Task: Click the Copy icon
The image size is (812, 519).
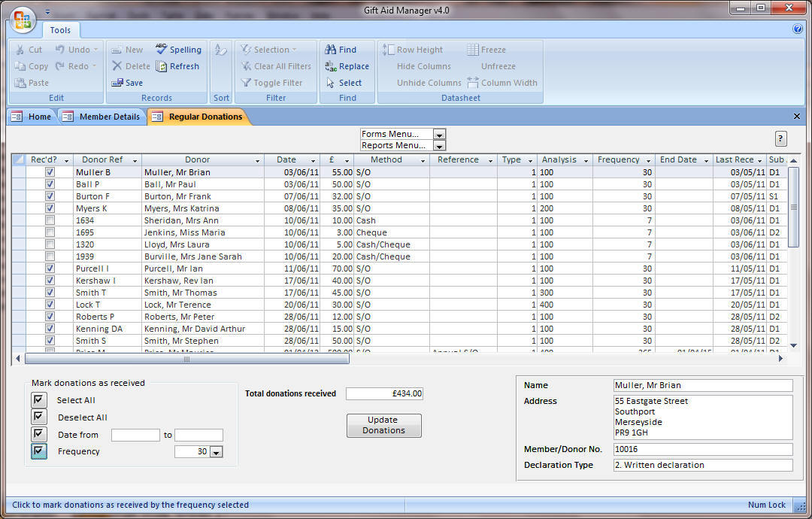Action: point(20,66)
